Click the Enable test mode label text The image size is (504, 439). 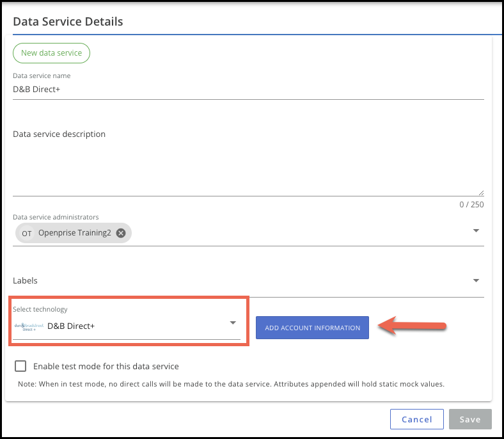pyautogui.click(x=106, y=366)
